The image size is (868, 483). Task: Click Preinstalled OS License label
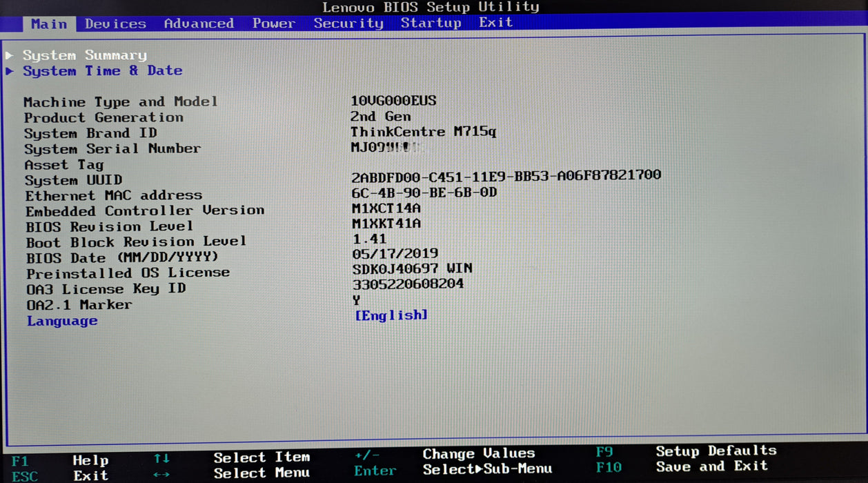[x=128, y=273]
